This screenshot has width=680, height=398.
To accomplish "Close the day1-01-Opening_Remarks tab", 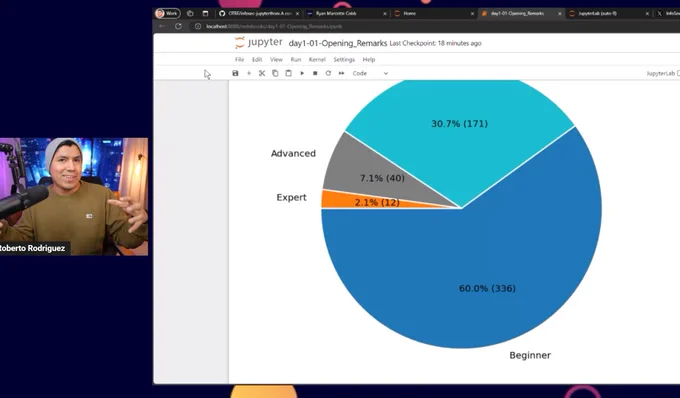I will coord(559,14).
